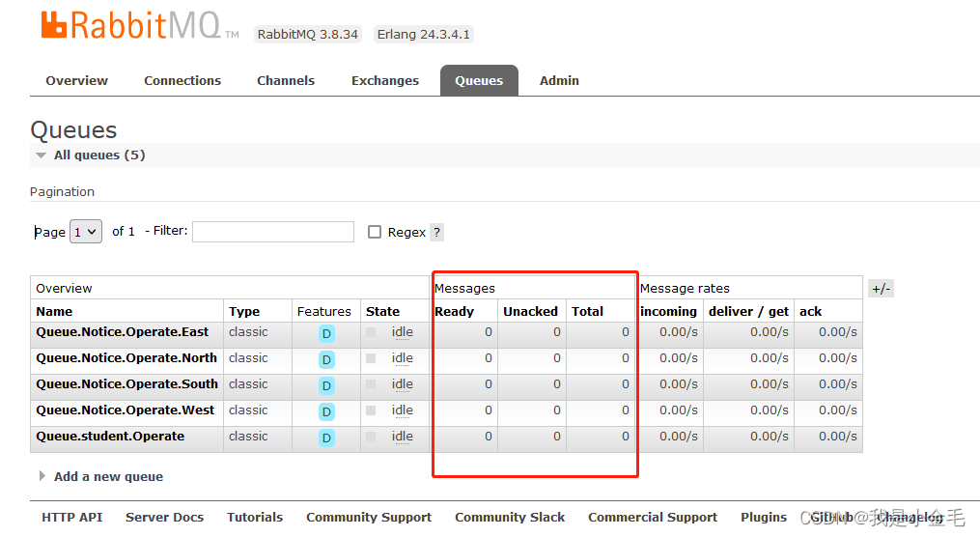Click the classic type of Queue.Notice.Operate.North

248,358
